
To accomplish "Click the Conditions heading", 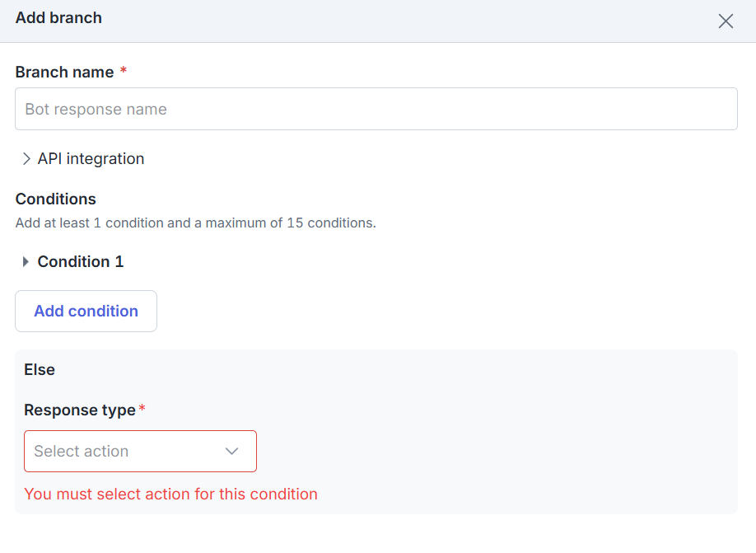I will click(x=56, y=199).
